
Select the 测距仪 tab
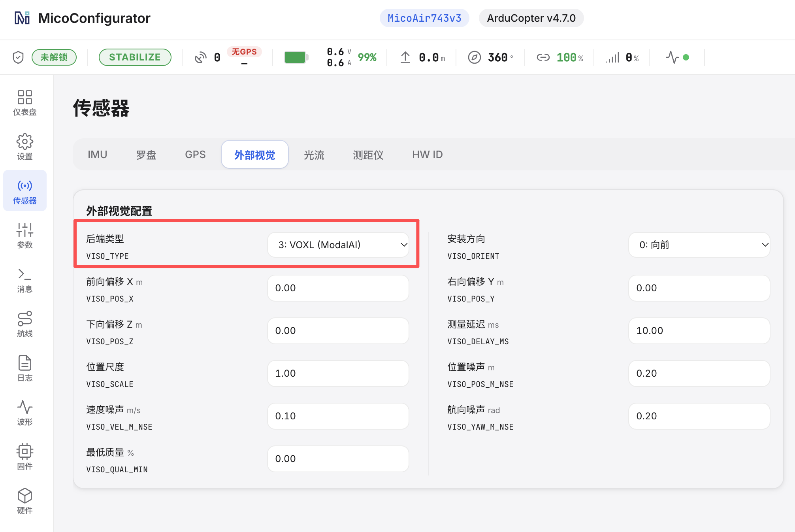pos(368,155)
